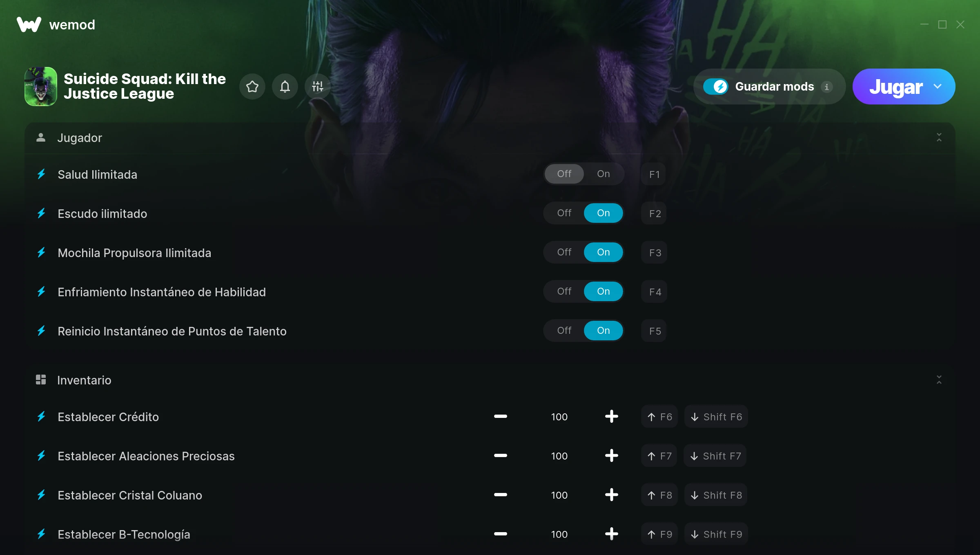The height and width of the screenshot is (555, 980).
Task: Open mod settings sliders icon
Action: coord(318,87)
